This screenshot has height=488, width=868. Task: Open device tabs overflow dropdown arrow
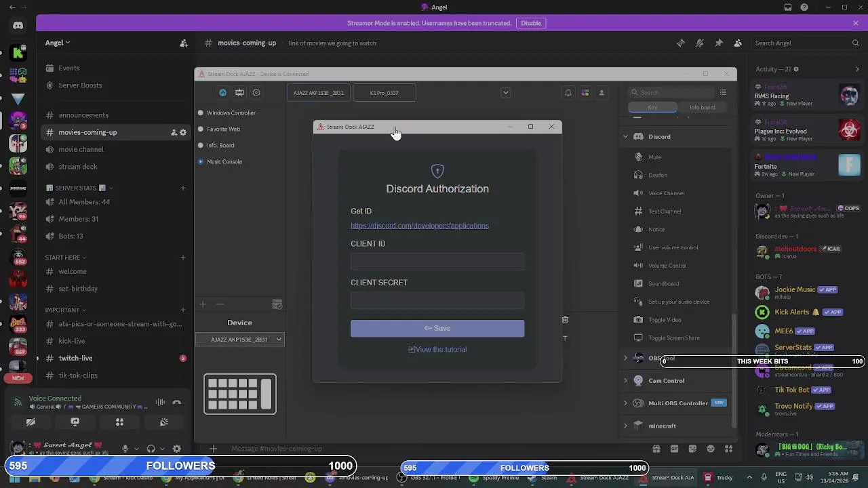click(505, 93)
